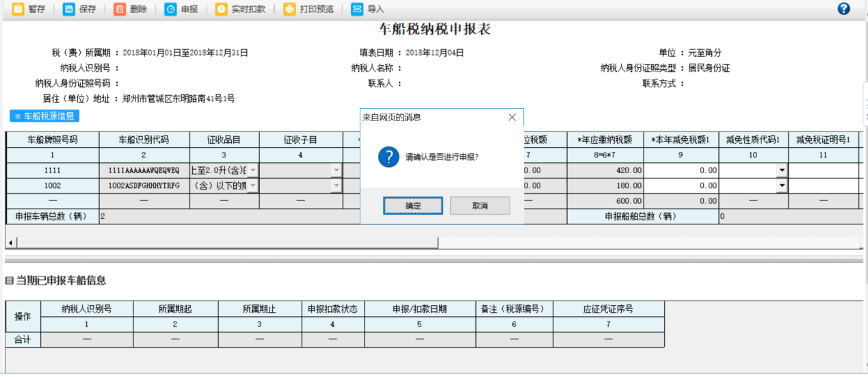Click the 所属期止 column header
Screen dimensions: 868x377
(x=259, y=309)
